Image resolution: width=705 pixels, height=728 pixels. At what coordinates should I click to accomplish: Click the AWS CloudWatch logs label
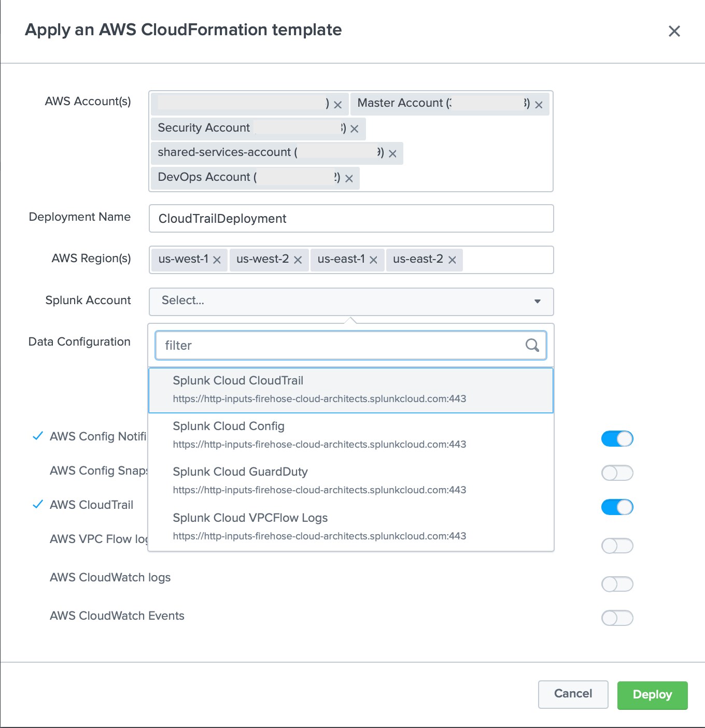click(x=110, y=577)
